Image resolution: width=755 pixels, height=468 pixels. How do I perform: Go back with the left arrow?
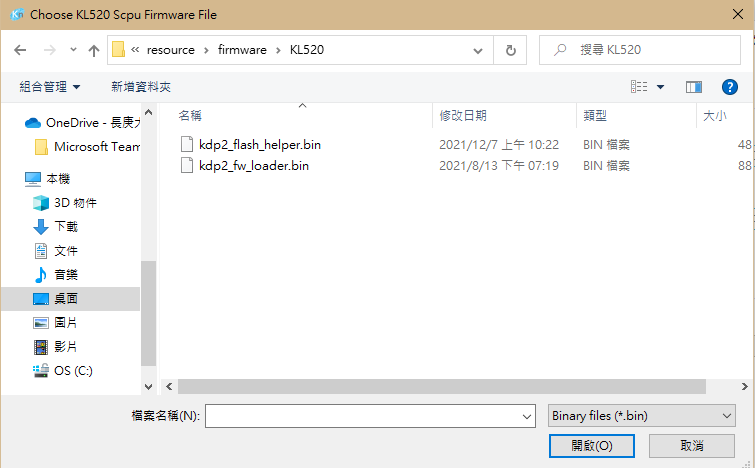point(20,50)
